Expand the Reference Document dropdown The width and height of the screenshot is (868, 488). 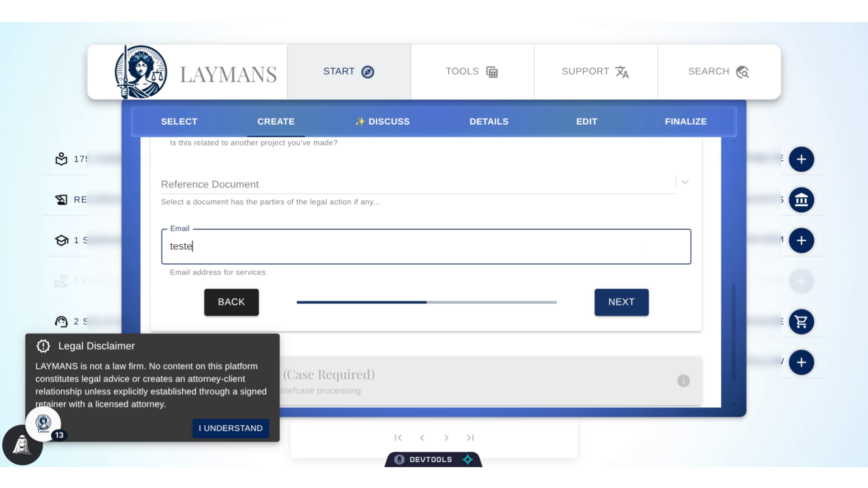click(x=685, y=182)
